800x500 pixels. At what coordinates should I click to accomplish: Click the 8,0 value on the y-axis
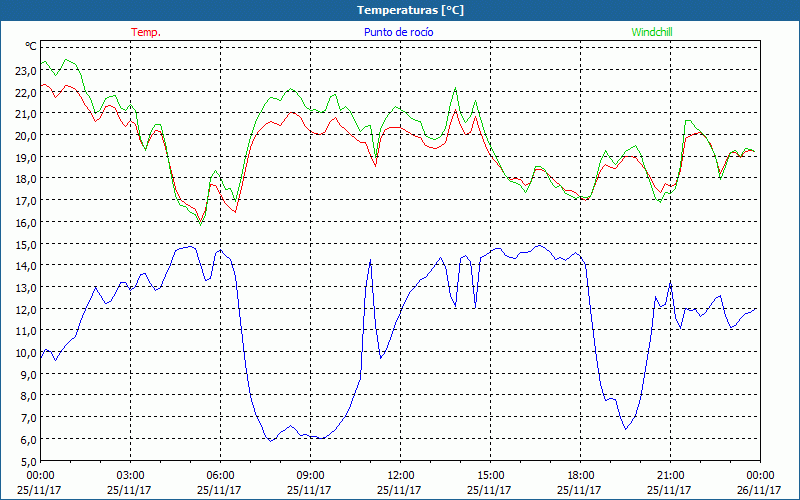28,396
